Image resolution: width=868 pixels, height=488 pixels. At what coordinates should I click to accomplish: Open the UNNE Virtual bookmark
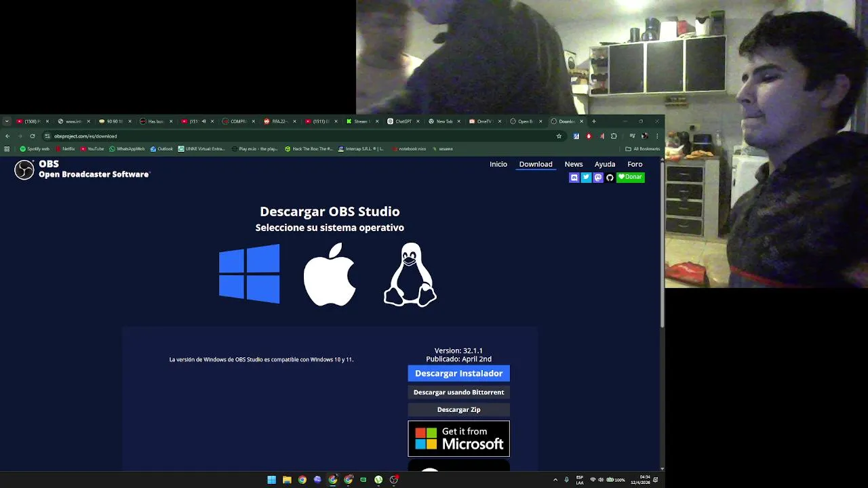coord(201,149)
